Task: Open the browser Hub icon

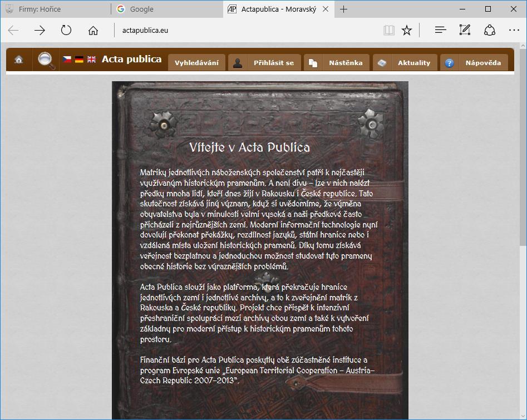Action: (x=440, y=30)
